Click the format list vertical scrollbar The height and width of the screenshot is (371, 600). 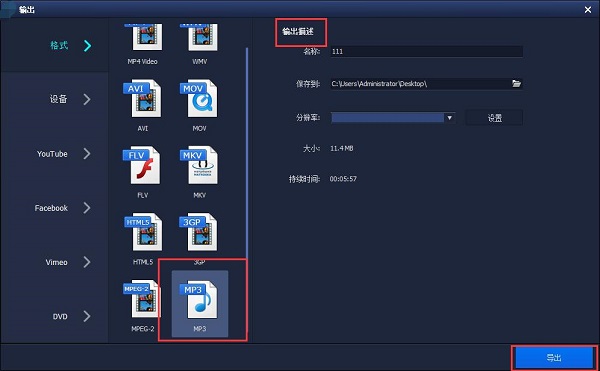247,153
